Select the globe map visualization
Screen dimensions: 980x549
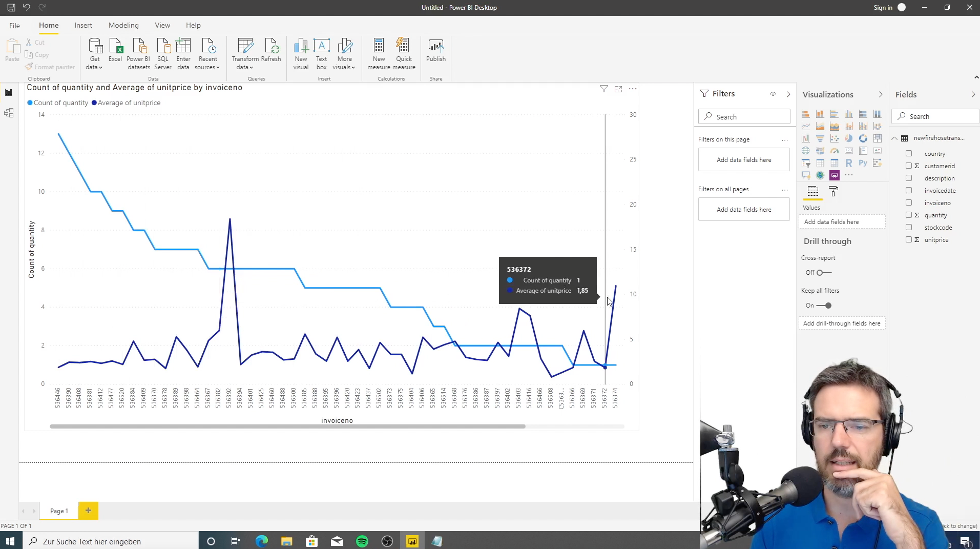click(806, 151)
